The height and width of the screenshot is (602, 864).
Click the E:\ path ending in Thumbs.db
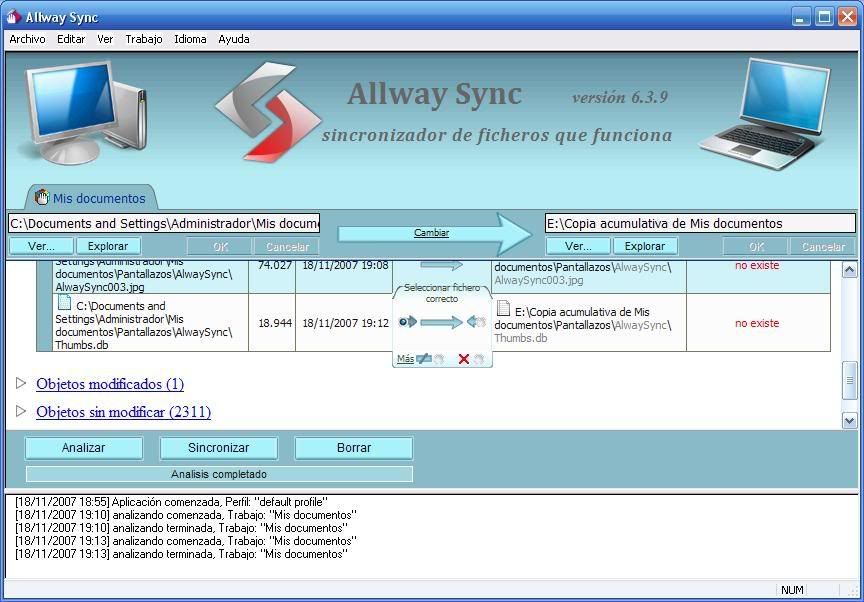tap(582, 325)
